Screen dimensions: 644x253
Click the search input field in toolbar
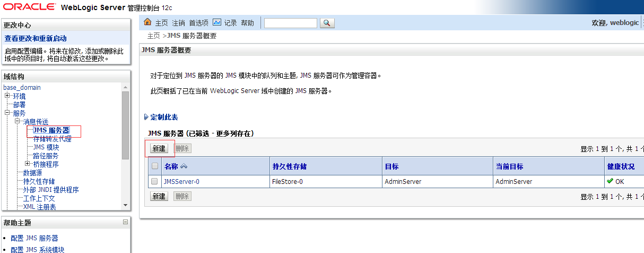(x=291, y=23)
